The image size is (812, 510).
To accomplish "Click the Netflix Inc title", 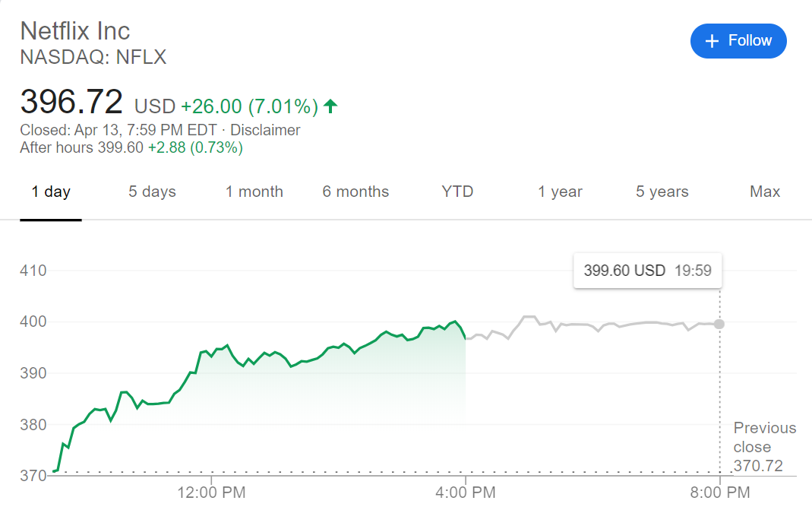I will click(75, 31).
